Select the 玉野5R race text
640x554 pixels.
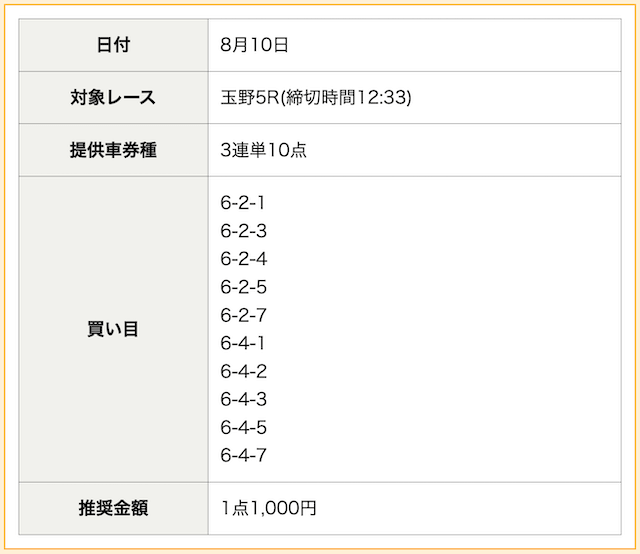pos(250,98)
